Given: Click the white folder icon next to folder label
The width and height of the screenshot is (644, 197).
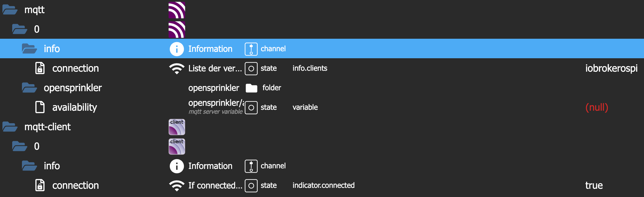Looking at the screenshot, I should [x=251, y=88].
